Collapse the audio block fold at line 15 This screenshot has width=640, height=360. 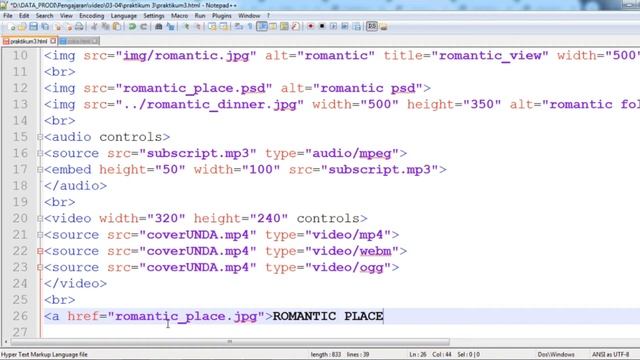pos(40,137)
